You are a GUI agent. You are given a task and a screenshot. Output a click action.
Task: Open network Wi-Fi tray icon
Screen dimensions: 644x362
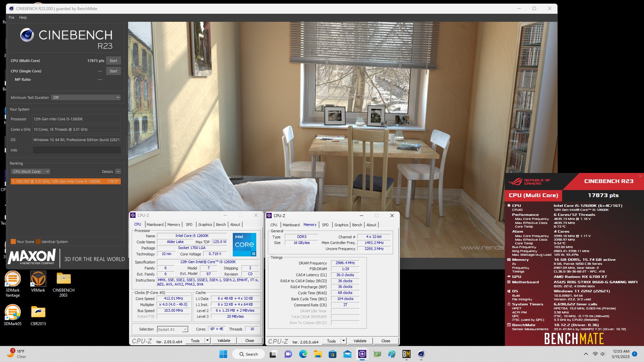click(595, 354)
